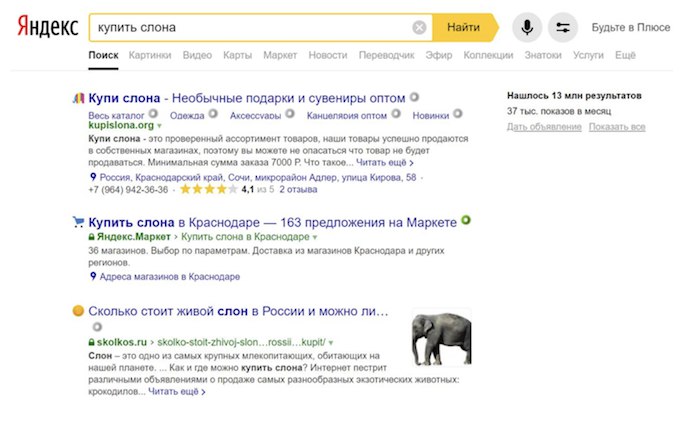Screen dimensions: 700x424
Task: Click the Купить слона в Краснодаре breadcrumb
Action: pos(245,237)
